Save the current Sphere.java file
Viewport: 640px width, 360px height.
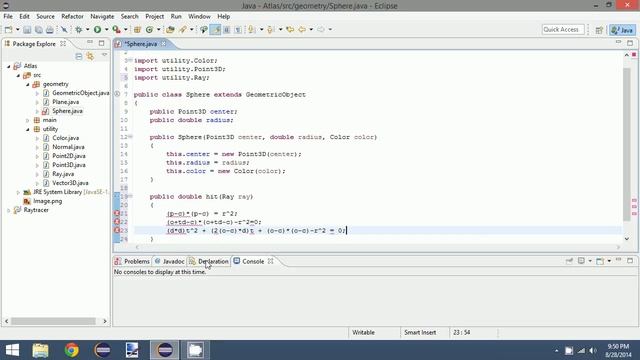[x=27, y=29]
